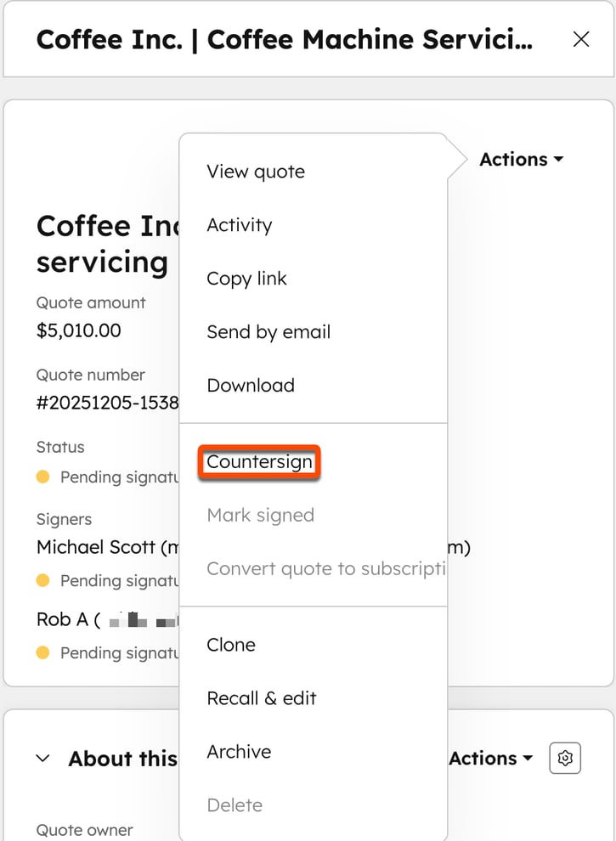
Task: Archive the quote
Action: pos(238,752)
